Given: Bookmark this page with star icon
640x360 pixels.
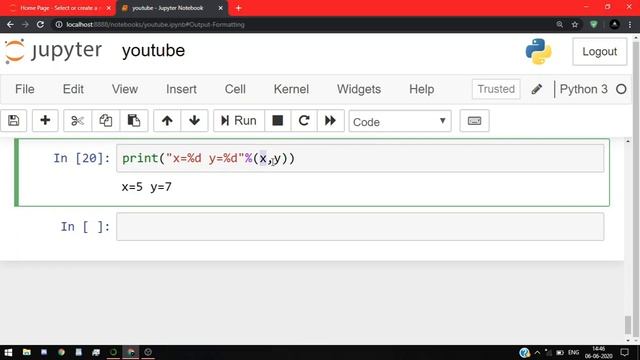Looking at the screenshot, I should click(x=575, y=24).
